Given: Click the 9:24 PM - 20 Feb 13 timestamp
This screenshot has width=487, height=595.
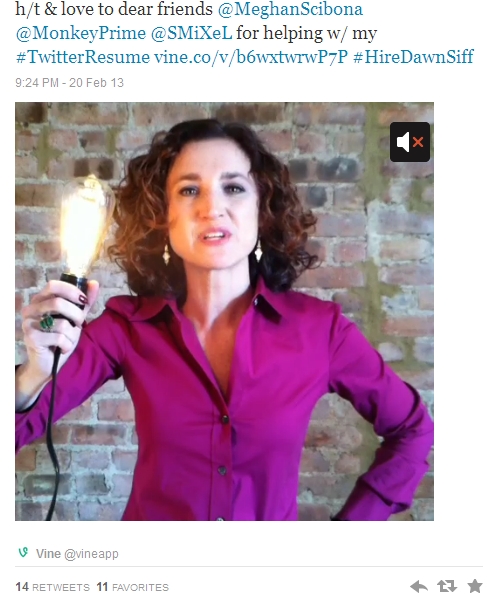Looking at the screenshot, I should click(x=69, y=83).
